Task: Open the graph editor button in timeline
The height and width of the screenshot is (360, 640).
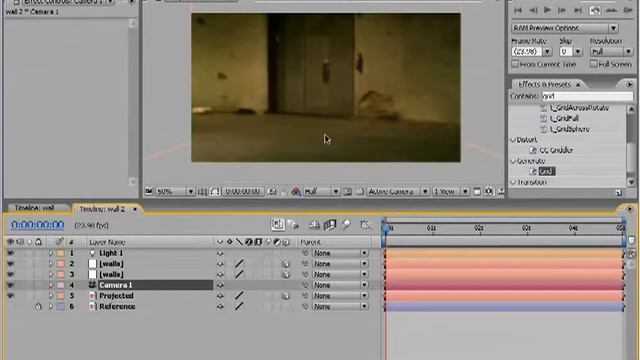Action: click(x=366, y=224)
